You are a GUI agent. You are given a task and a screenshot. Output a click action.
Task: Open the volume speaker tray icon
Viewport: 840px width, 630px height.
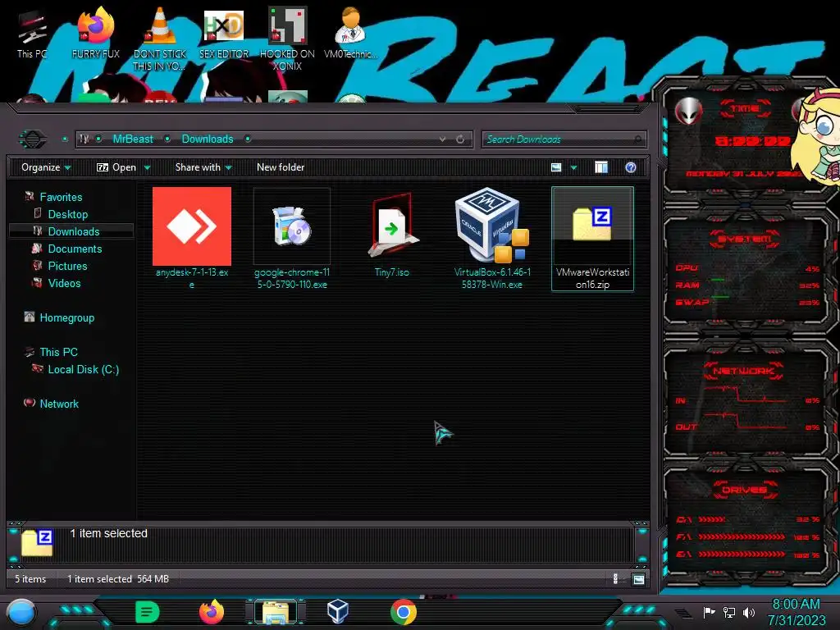click(x=749, y=612)
